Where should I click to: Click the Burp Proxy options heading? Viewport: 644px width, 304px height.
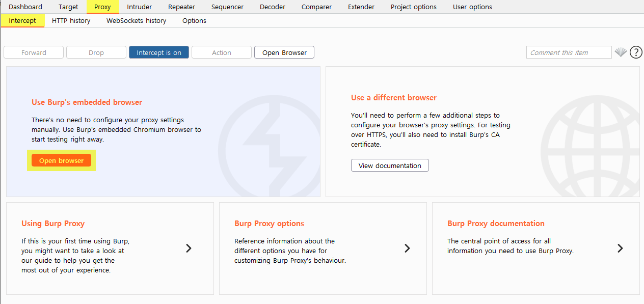(x=269, y=224)
